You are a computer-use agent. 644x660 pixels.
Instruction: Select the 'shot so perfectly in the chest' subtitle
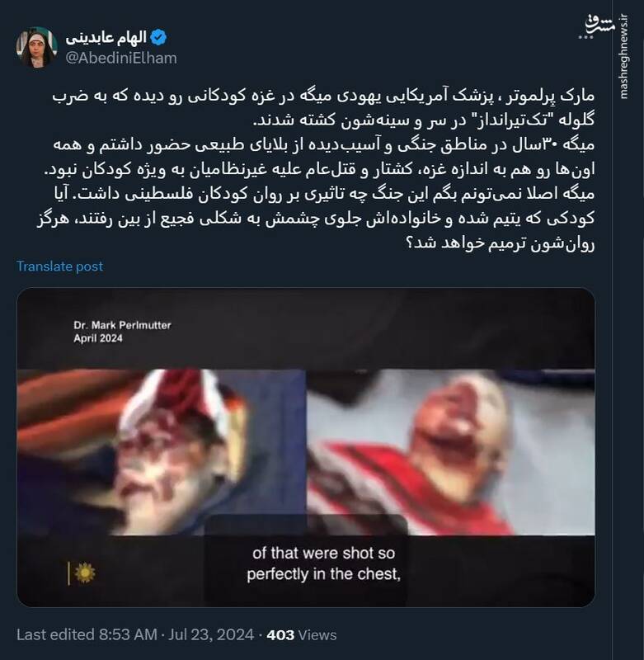click(323, 563)
